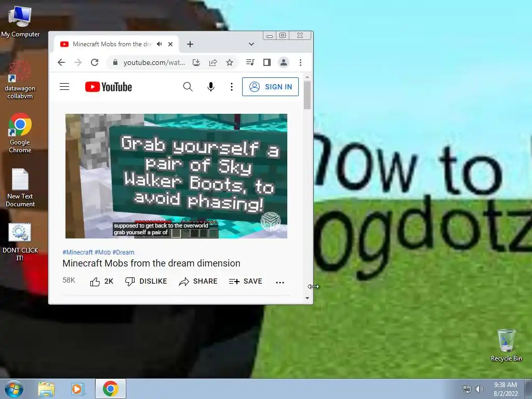
Task: Click the youtube.com address bar
Action: click(154, 62)
